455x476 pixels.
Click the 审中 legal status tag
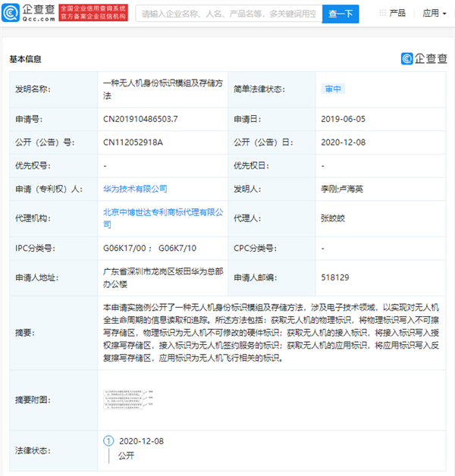coord(333,89)
